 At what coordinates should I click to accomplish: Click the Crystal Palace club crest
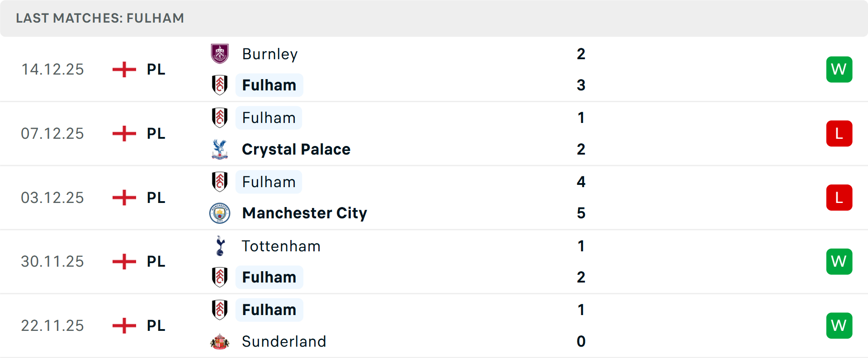click(x=220, y=149)
